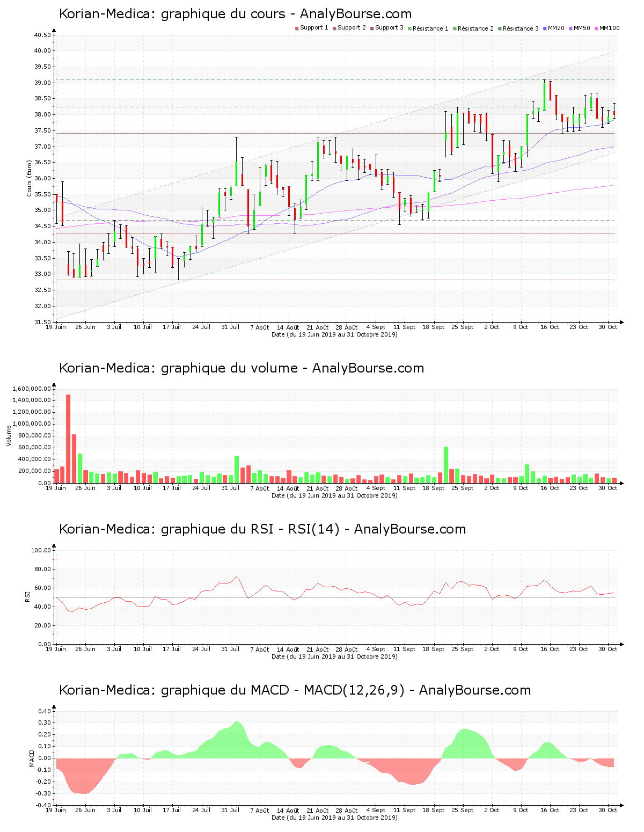
Task: Click the '800,000.00' volume axis label
Action: (34, 436)
